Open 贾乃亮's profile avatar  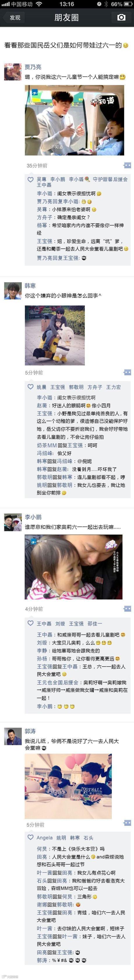[x=13, y=72]
